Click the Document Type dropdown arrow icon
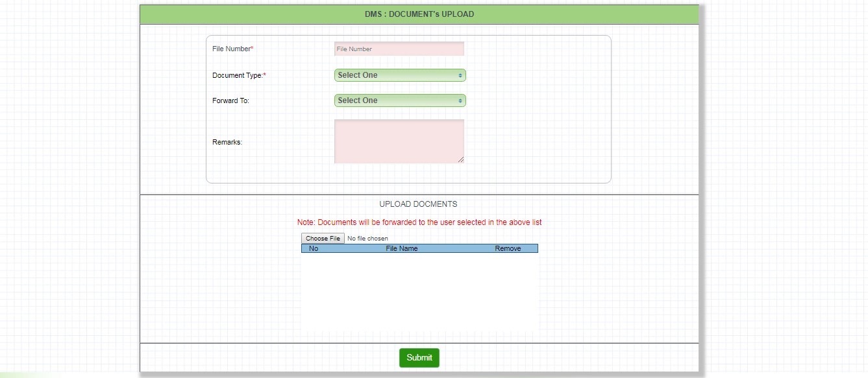Image resolution: width=868 pixels, height=378 pixels. (x=460, y=75)
